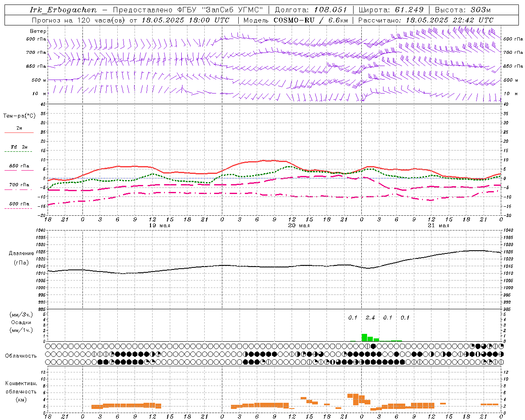Viewport: 525px width, 420px height.
Task: Click the "(мм/3ч.)" precipitation unit label
Action: click(21, 315)
